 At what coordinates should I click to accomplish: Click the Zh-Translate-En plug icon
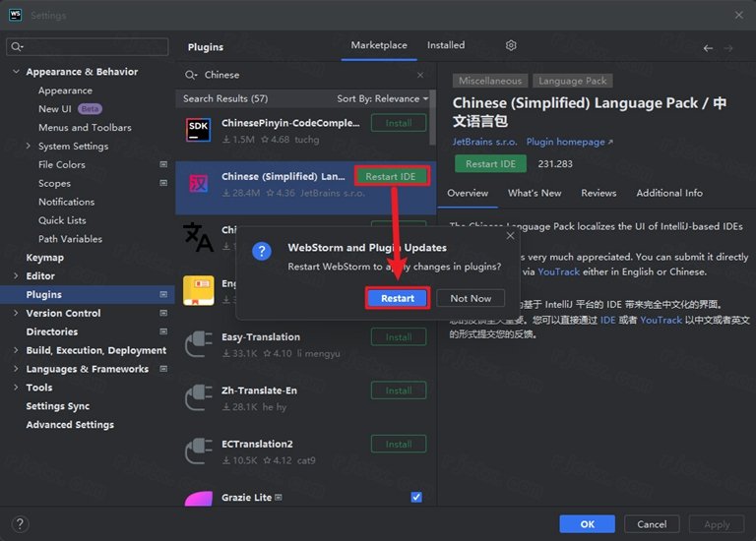[198, 397]
